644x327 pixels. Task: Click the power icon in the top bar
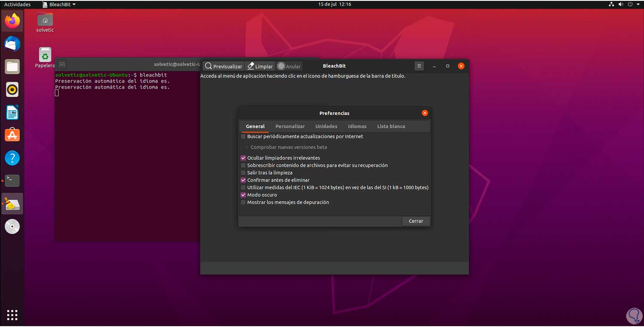tap(630, 4)
